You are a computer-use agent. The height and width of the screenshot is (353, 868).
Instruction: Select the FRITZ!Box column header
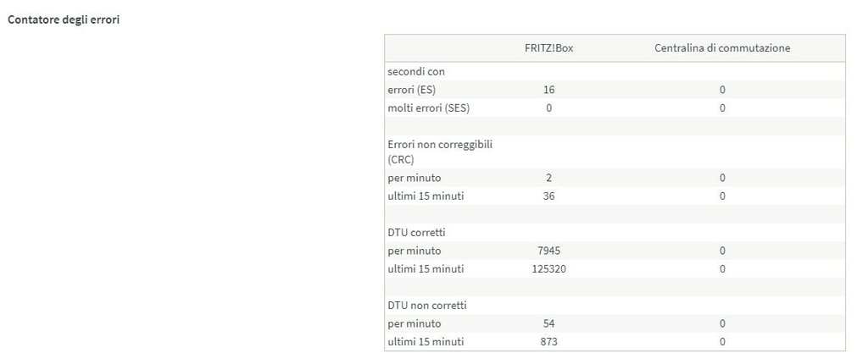coord(548,48)
